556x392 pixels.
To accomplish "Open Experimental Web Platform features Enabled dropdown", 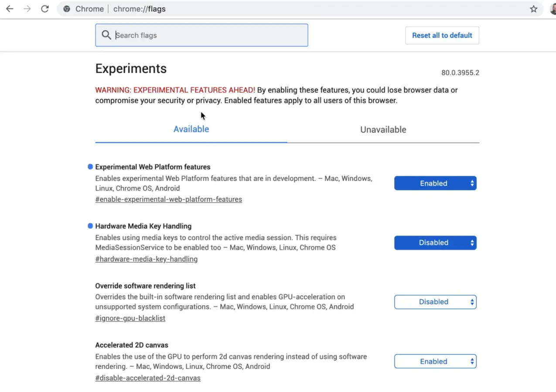I will (435, 183).
